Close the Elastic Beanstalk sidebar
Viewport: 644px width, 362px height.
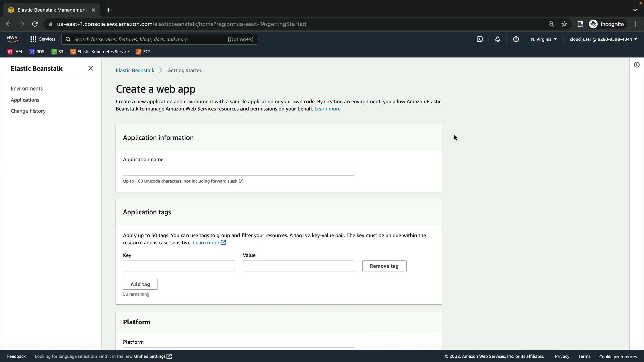click(x=91, y=68)
